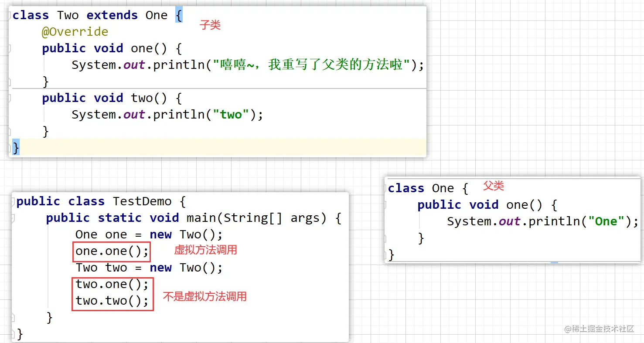Screen dimensions: 644x343
Task: Click the System.out.println("two") statement
Action: point(167,115)
